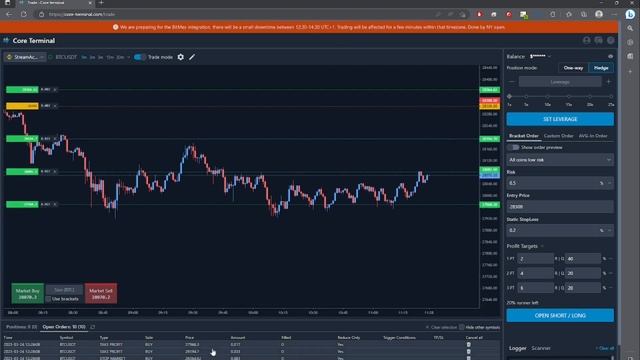Image resolution: width=640 pixels, height=360 pixels.
Task: Click the Market Buy button
Action: point(27,293)
